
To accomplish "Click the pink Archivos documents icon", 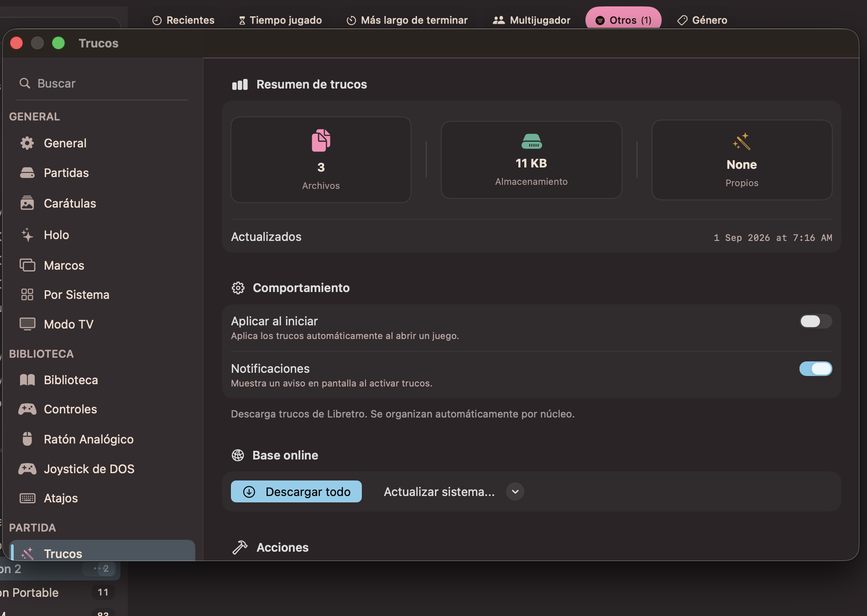I will tap(321, 140).
